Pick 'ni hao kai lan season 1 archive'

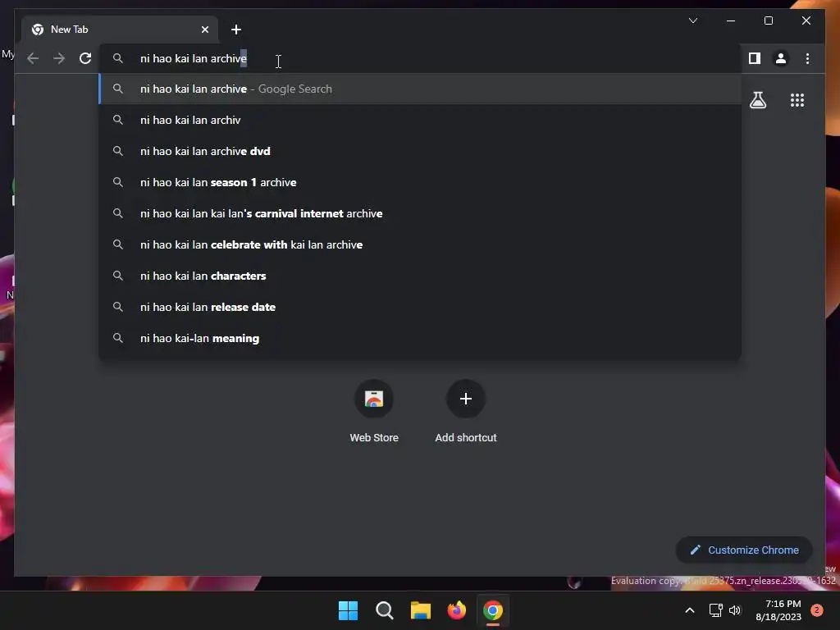pos(420,182)
